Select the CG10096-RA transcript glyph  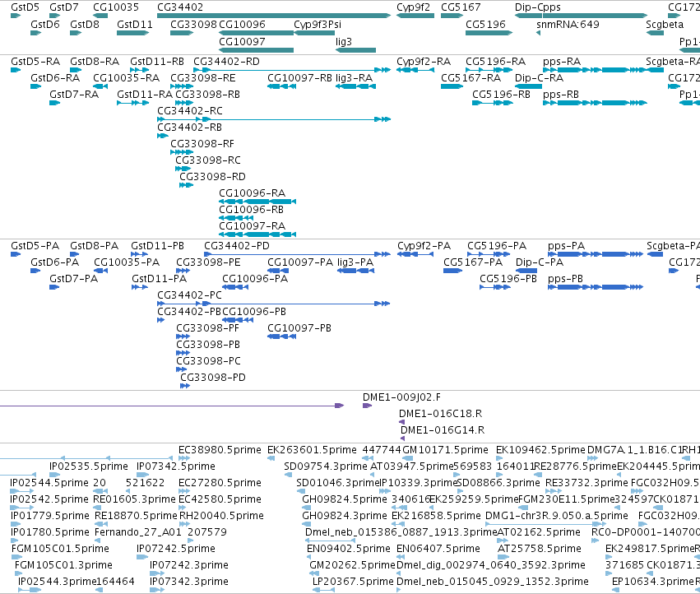click(x=257, y=202)
